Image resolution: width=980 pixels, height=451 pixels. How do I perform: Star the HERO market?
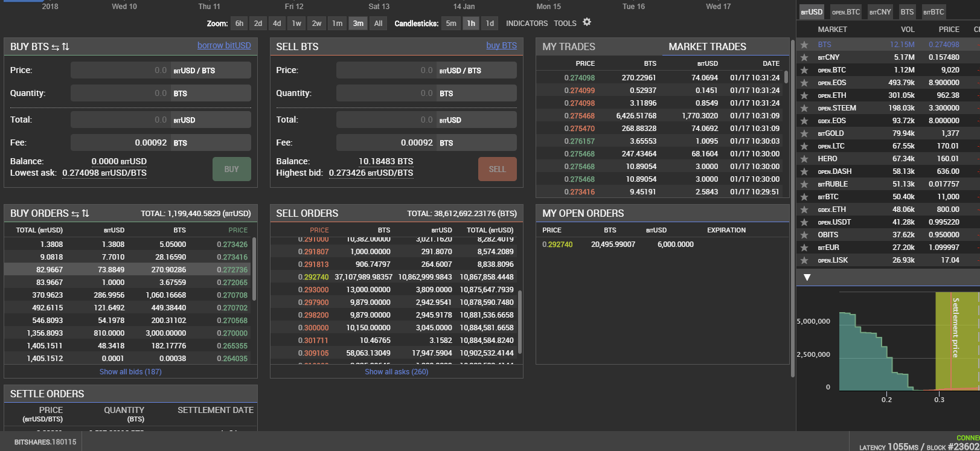point(804,159)
